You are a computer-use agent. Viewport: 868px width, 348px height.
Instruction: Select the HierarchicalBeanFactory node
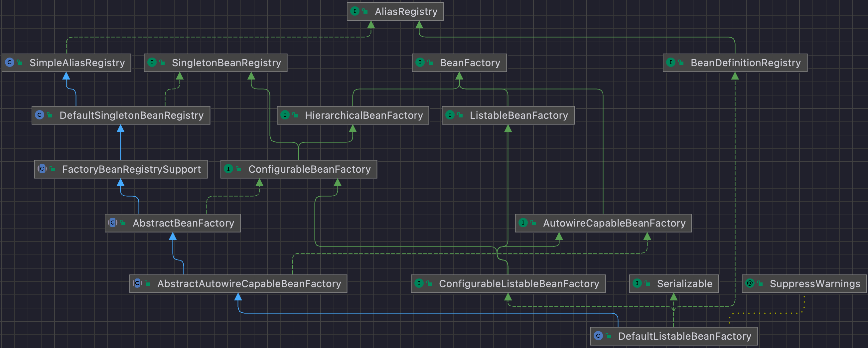[353, 115]
